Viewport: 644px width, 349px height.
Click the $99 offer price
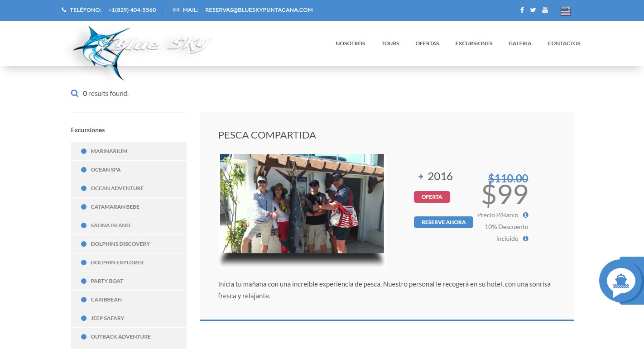[x=505, y=195]
